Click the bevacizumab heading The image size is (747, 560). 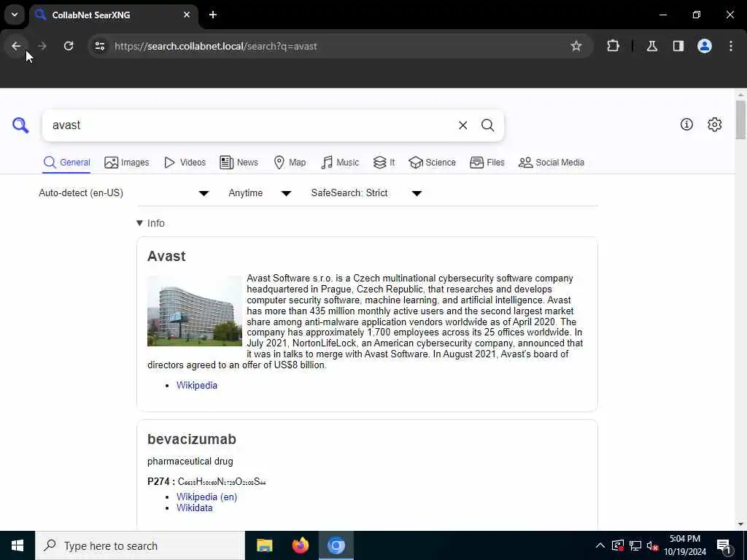coord(192,439)
